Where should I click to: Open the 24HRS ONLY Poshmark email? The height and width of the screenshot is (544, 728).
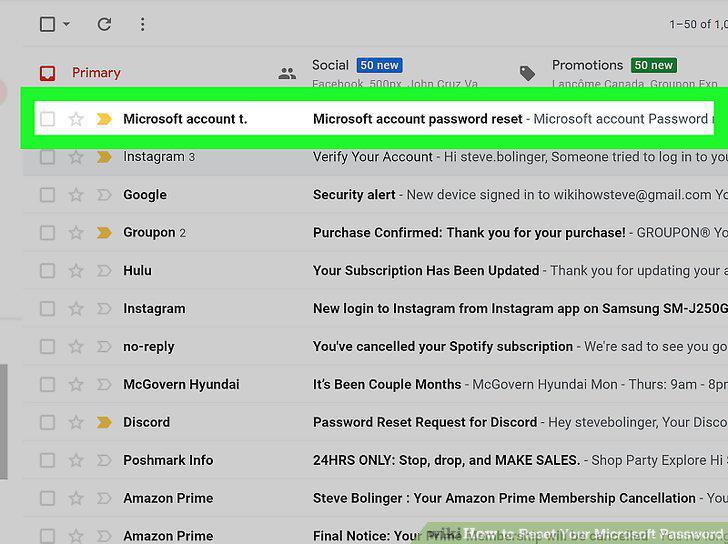tap(375, 460)
